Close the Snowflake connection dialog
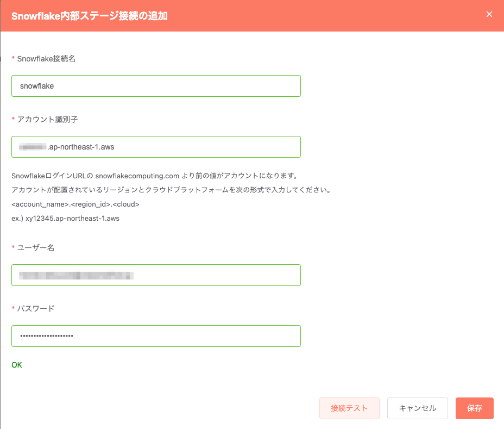 pos(489,14)
